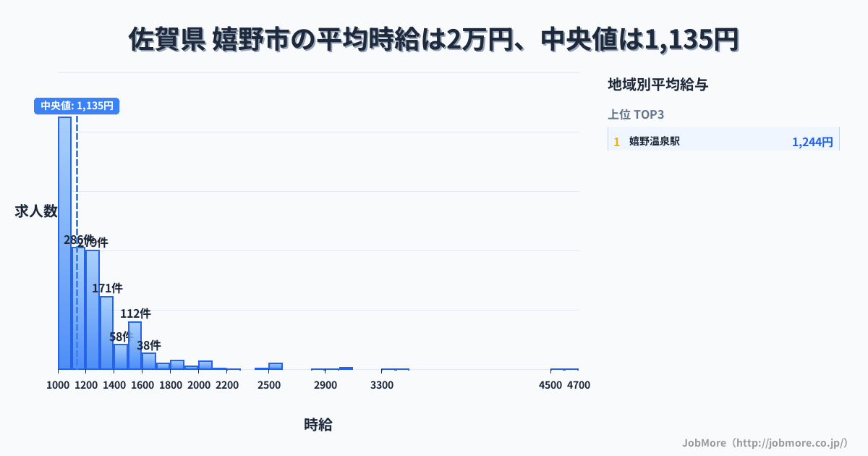This screenshot has height=456, width=868.
Task: Click the small bar near 4500
Action: pyautogui.click(x=557, y=369)
